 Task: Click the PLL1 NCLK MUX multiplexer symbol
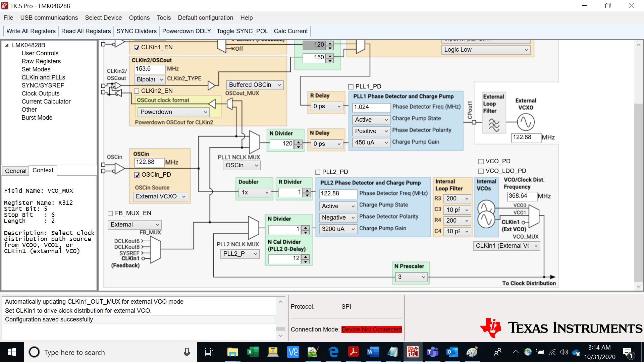pyautogui.click(x=255, y=142)
